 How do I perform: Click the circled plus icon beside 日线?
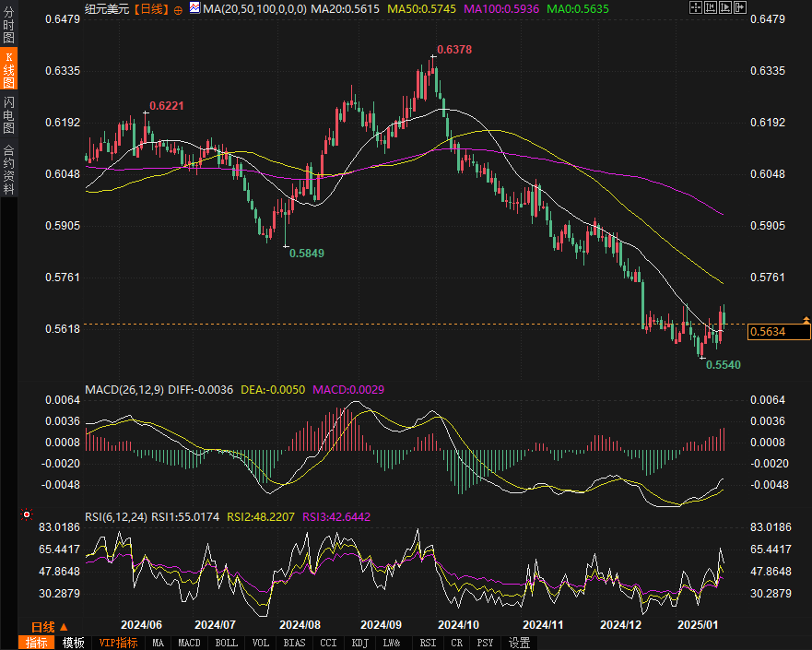tap(178, 8)
